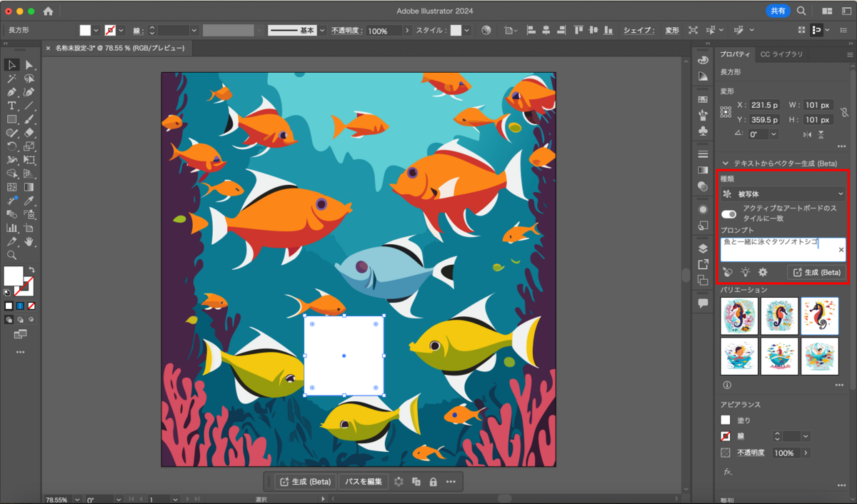Image resolution: width=857 pixels, height=504 pixels.
Task: Toggle match active artboard style switch
Action: tap(729, 213)
